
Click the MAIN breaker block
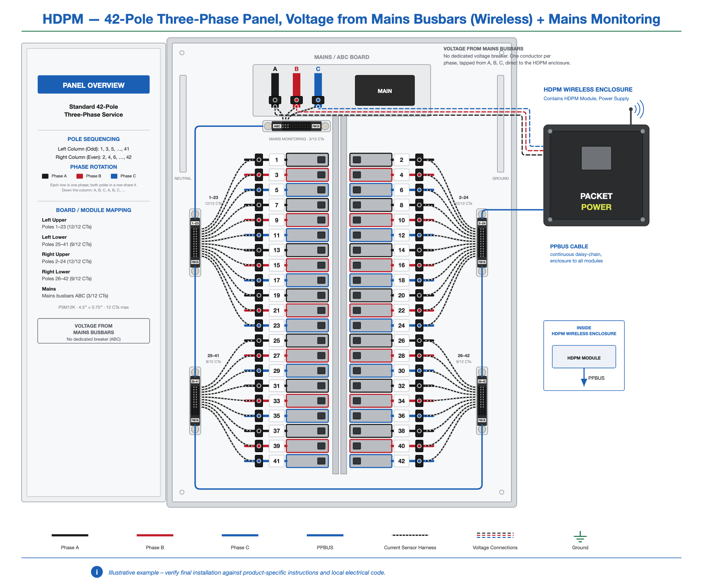(384, 91)
